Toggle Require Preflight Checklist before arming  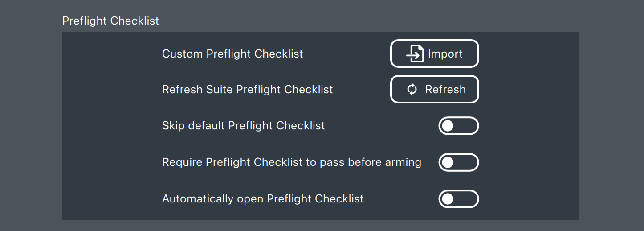458,162
